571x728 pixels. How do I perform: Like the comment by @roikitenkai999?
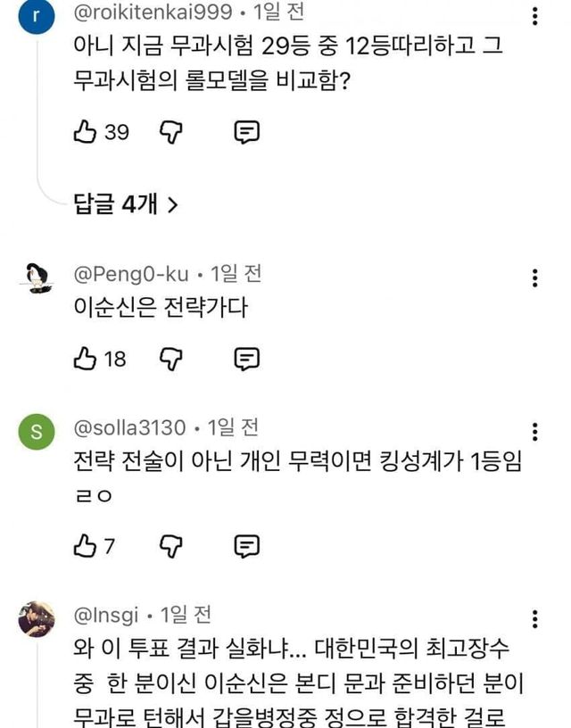click(85, 133)
